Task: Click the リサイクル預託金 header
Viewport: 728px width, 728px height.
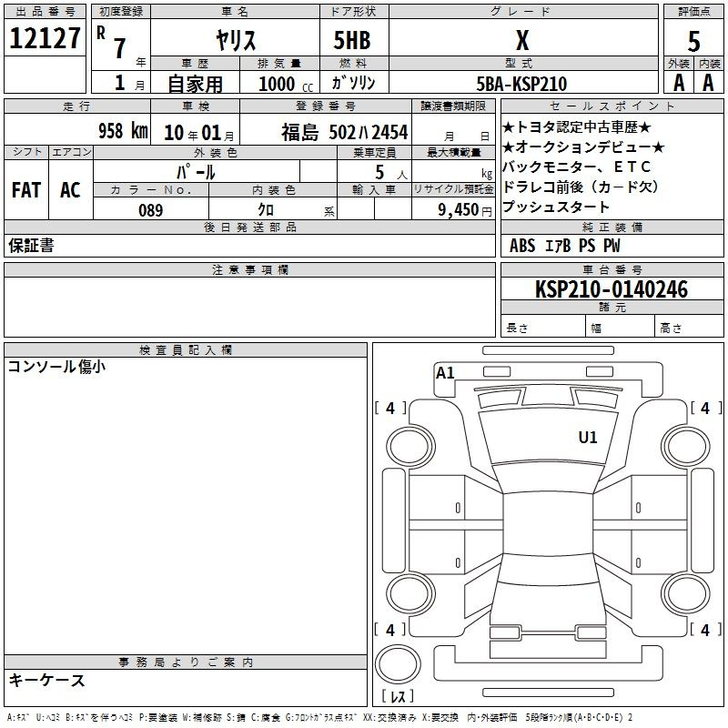Action: click(x=453, y=189)
